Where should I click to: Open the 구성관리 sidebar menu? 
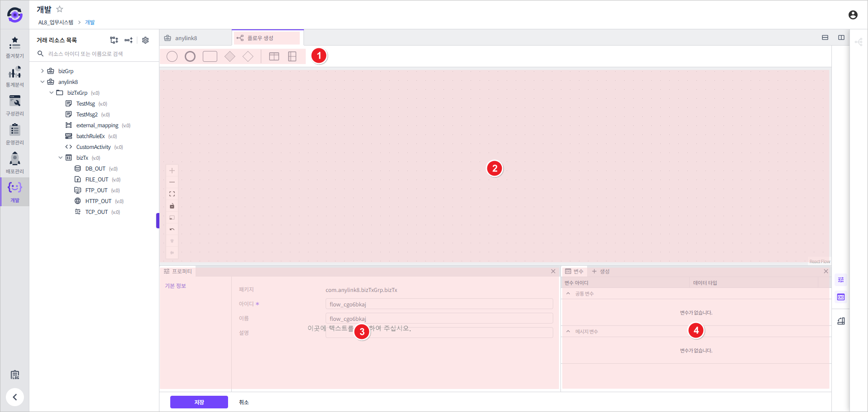point(15,105)
